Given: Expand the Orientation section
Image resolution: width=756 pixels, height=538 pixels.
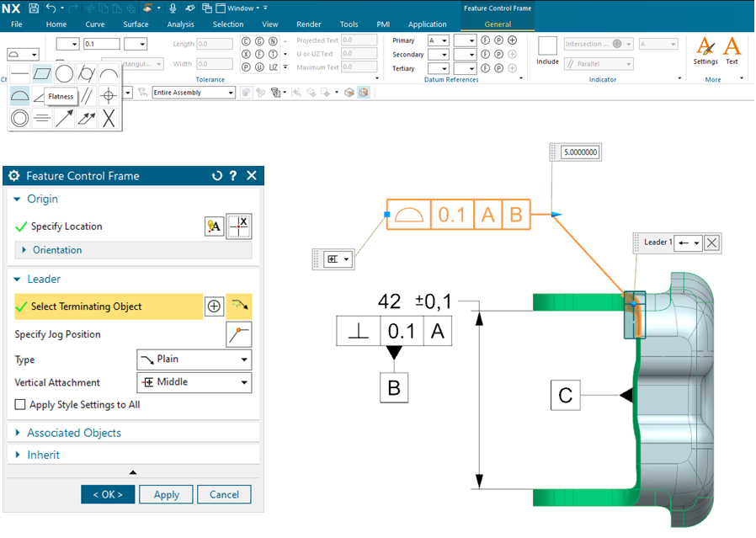Looking at the screenshot, I should (x=24, y=250).
